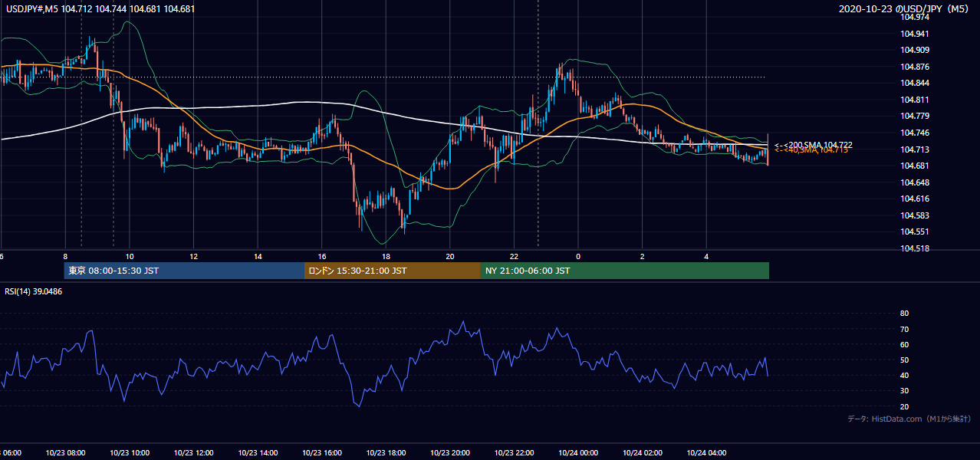Click price axis value 104.811
The width and height of the screenshot is (980, 460).
point(913,100)
